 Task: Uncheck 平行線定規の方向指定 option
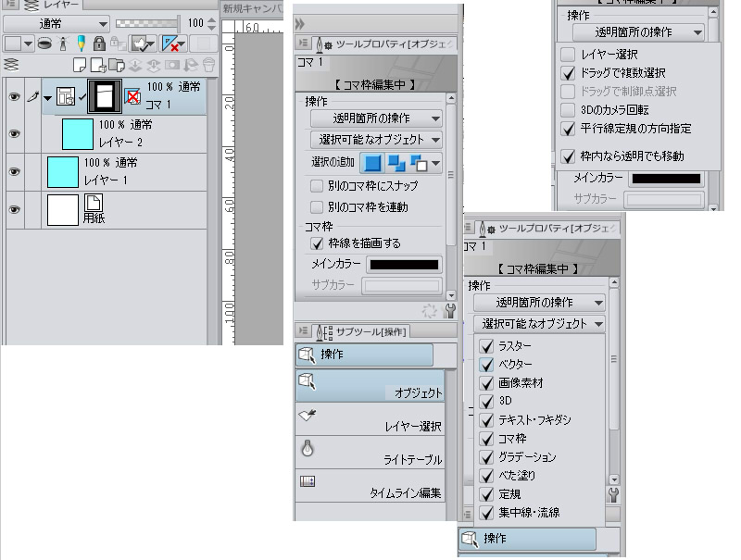pyautogui.click(x=568, y=129)
